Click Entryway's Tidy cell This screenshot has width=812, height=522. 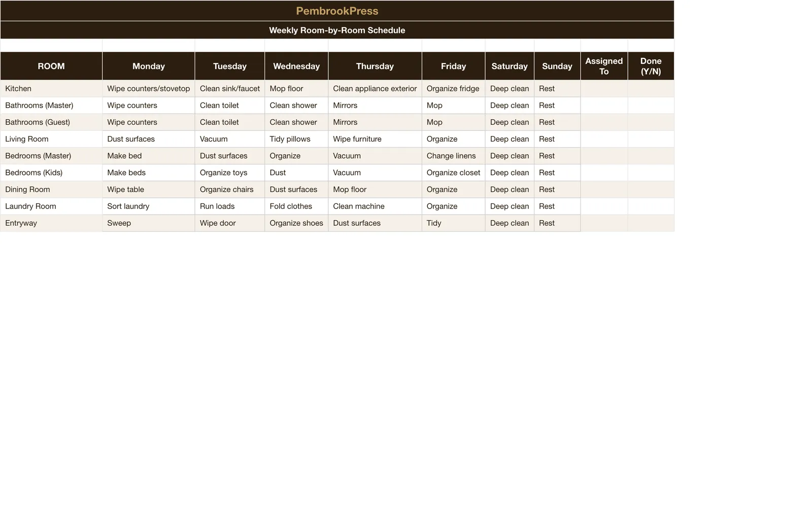click(453, 222)
